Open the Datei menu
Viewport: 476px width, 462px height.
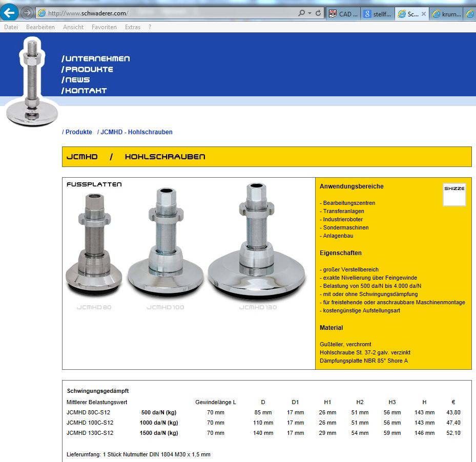pos(11,27)
